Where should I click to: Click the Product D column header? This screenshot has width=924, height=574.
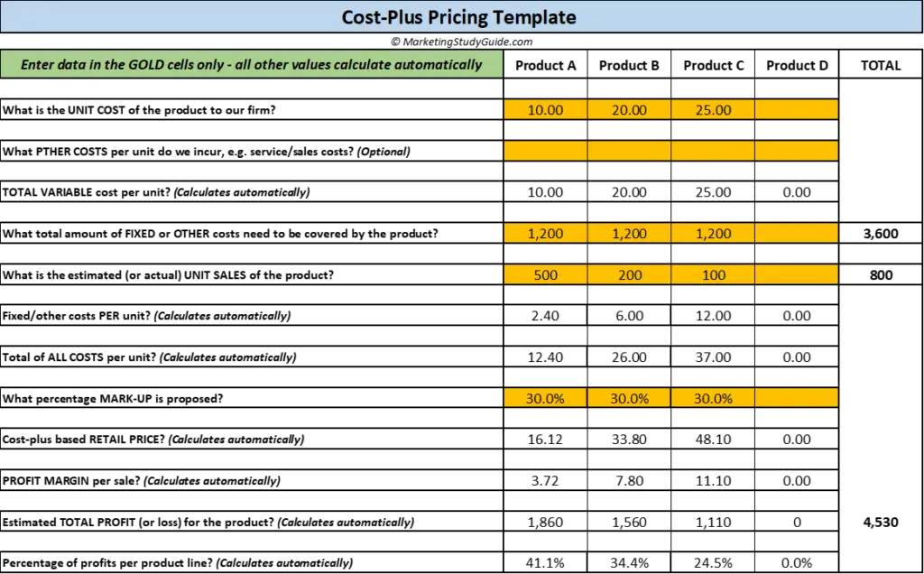(x=796, y=65)
